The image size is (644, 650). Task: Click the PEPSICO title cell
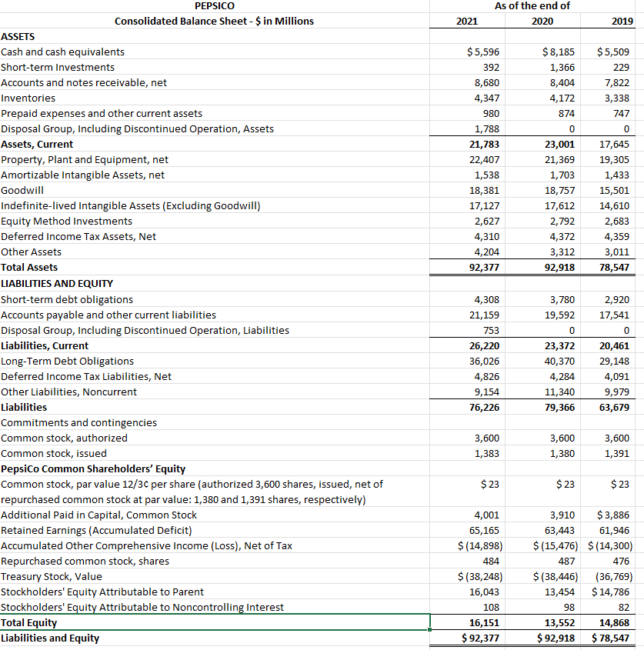click(214, 6)
